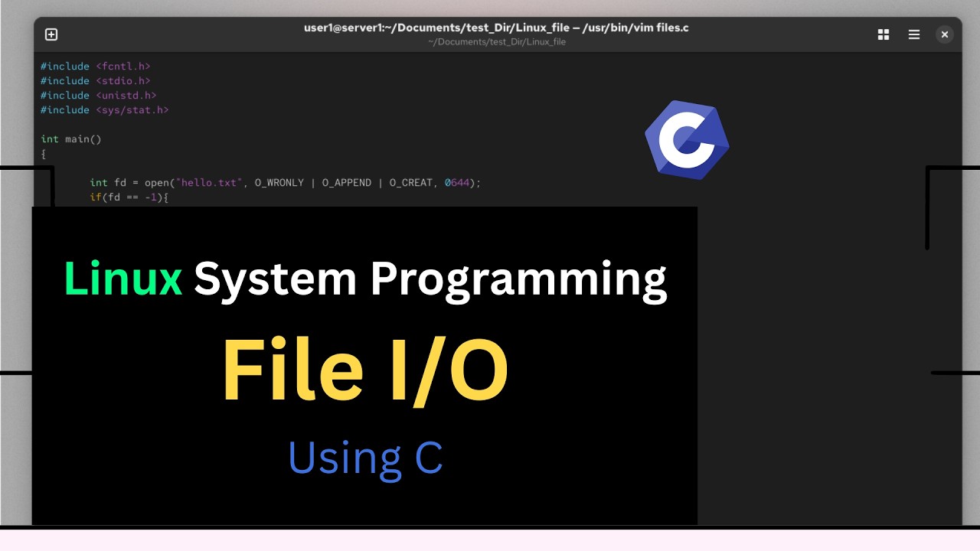Image resolution: width=980 pixels, height=551 pixels.
Task: Close the terminal window
Action: 944,34
